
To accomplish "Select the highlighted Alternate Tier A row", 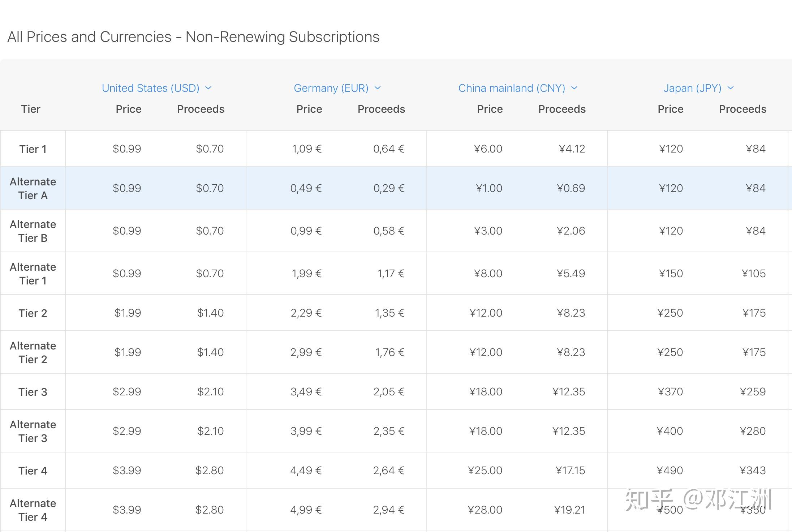I will (33, 188).
